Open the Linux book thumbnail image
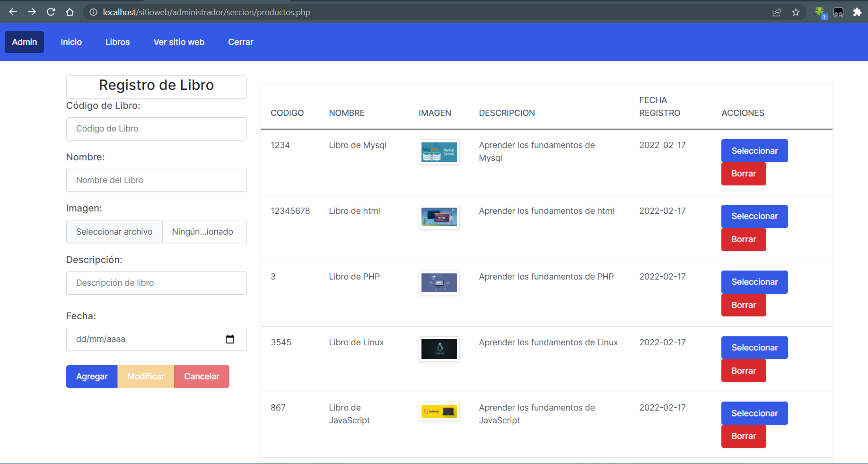This screenshot has height=464, width=868. (439, 349)
